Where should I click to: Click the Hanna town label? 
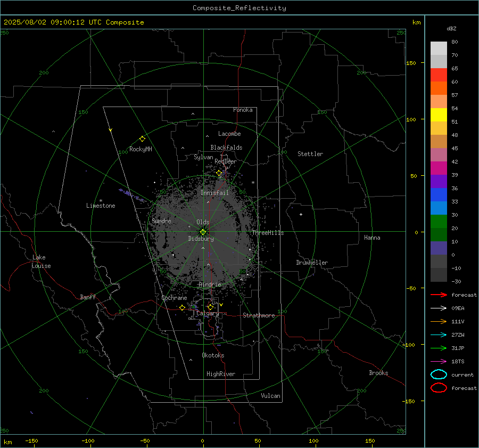point(372,238)
